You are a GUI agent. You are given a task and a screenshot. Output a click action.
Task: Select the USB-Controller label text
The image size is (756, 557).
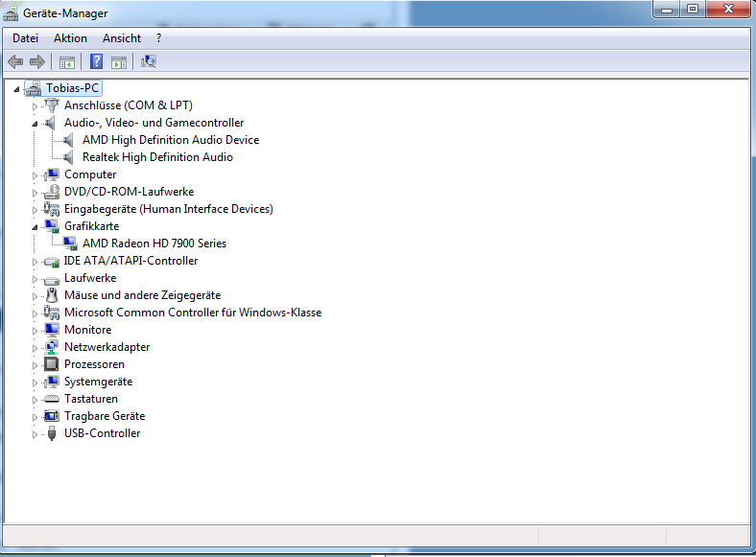point(103,433)
